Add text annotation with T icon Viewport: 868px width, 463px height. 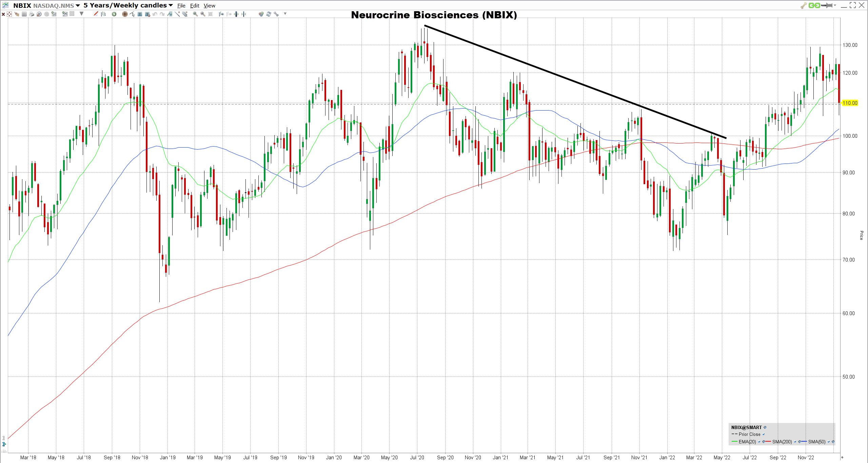(140, 14)
